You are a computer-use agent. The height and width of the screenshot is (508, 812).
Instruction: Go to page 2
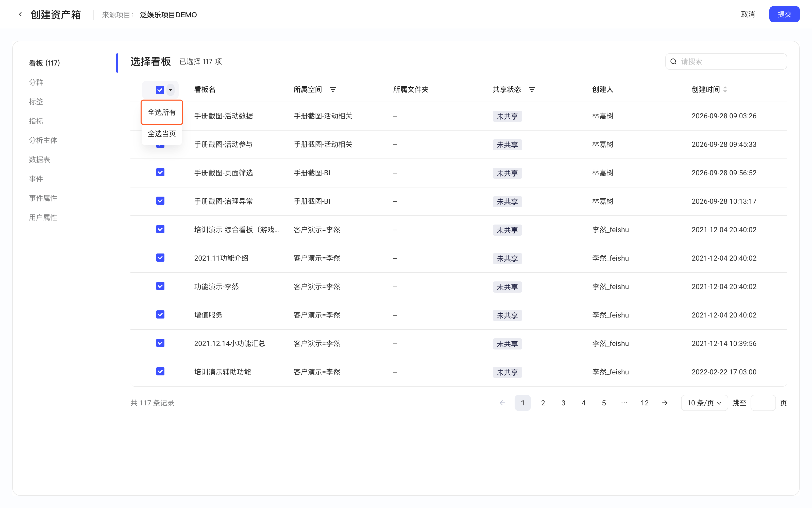coord(543,403)
